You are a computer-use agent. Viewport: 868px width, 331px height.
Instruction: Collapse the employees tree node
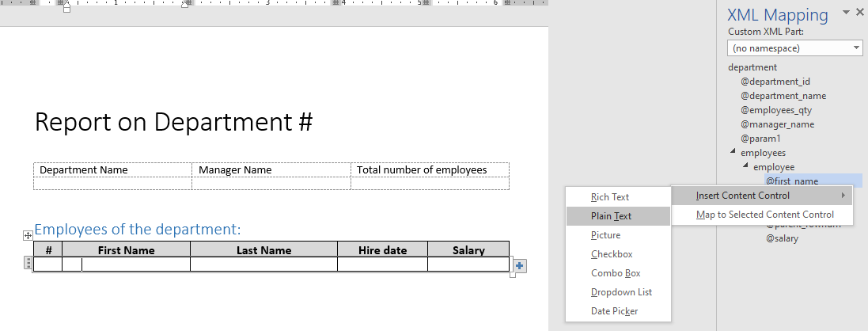coord(733,151)
